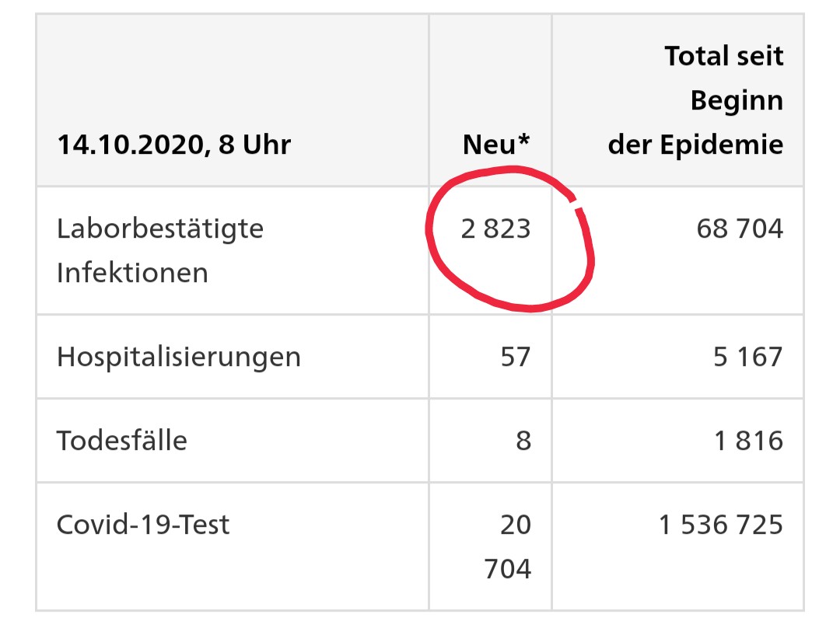Click the circled value 2 823
The height and width of the screenshot is (628, 840).
(495, 229)
